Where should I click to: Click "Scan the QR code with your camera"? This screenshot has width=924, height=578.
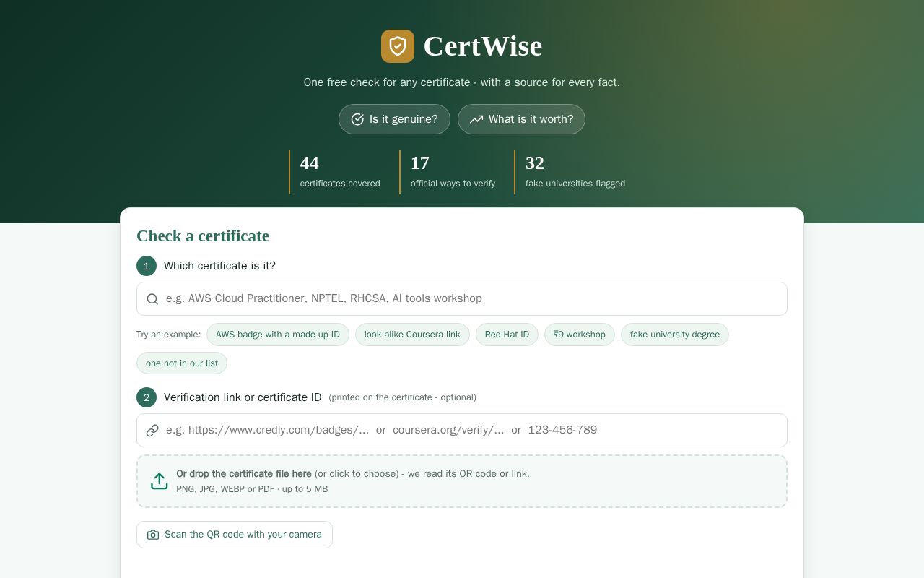tap(235, 535)
